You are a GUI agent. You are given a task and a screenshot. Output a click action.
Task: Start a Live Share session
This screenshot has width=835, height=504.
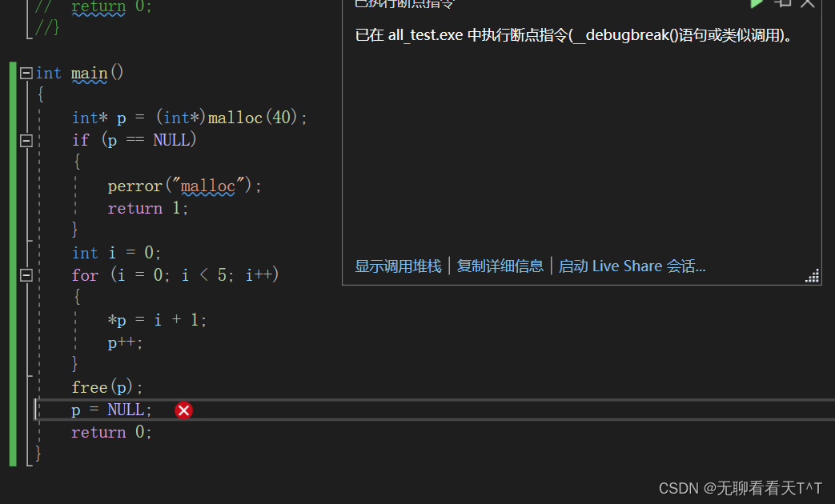click(632, 266)
